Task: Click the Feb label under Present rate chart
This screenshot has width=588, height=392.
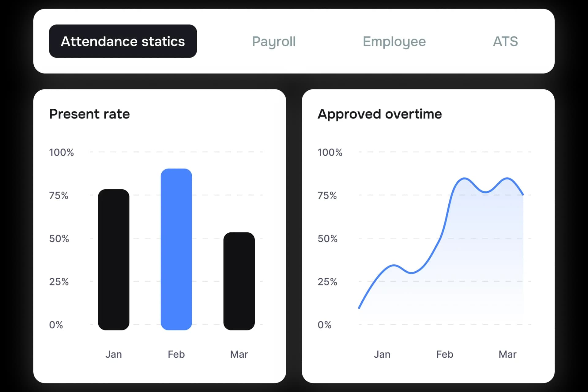Action: (176, 354)
